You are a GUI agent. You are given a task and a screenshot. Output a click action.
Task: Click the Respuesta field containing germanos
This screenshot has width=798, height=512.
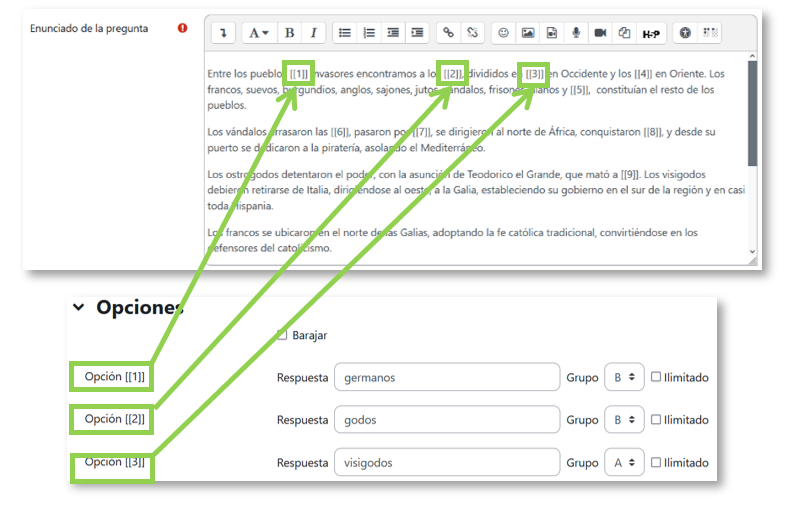(447, 377)
